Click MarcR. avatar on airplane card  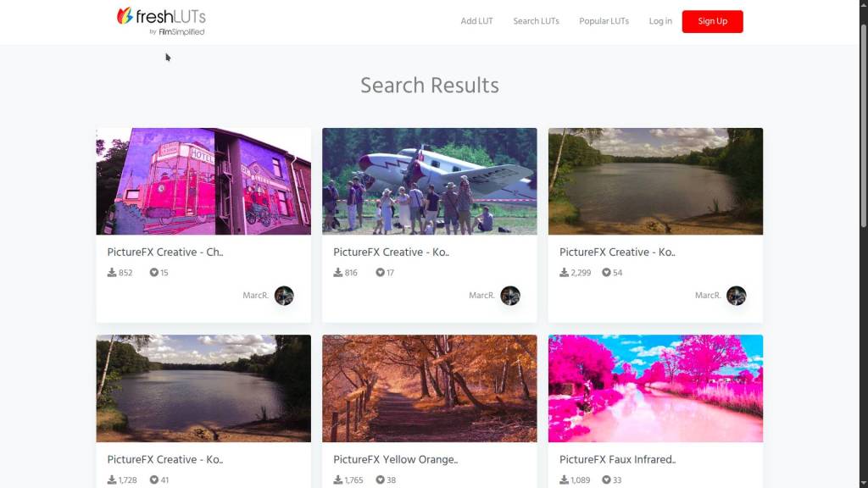(509, 296)
